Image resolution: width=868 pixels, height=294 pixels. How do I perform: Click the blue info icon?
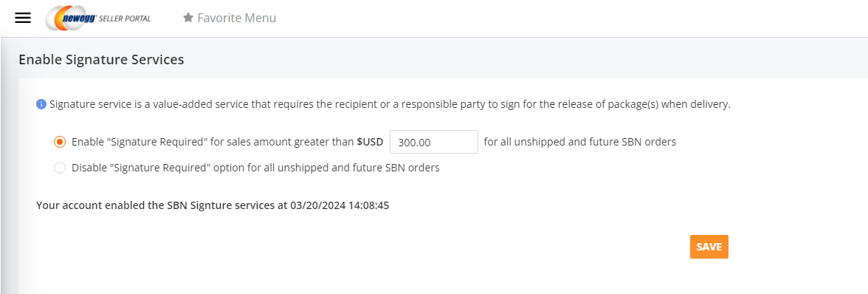pos(41,104)
